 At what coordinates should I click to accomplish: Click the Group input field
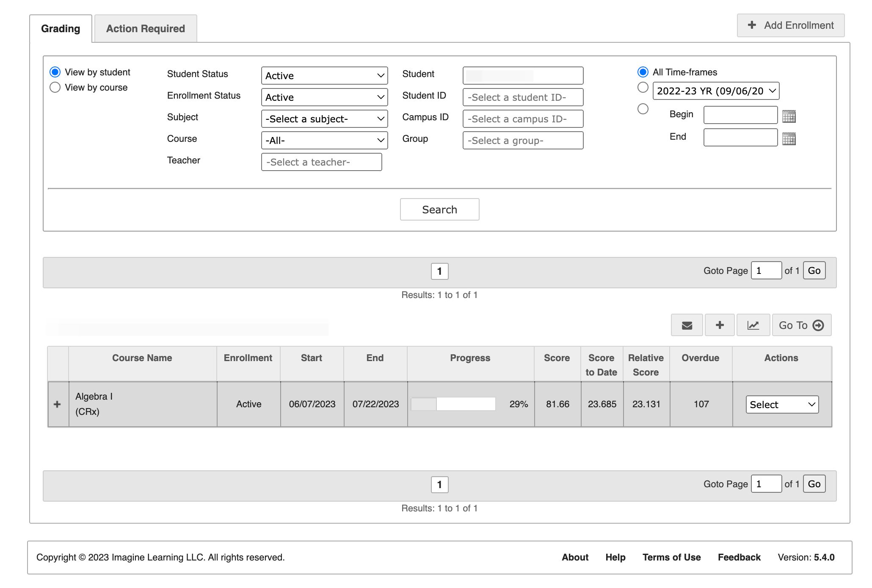[x=523, y=141]
